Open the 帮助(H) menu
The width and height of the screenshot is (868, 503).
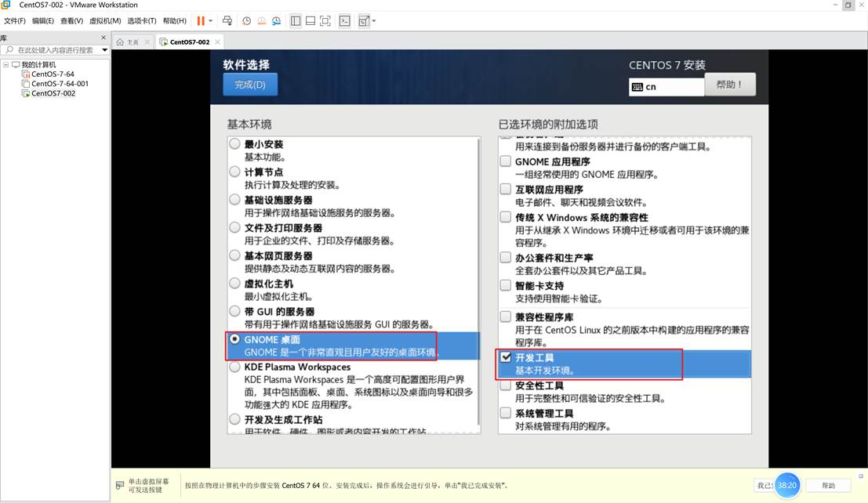tap(174, 21)
